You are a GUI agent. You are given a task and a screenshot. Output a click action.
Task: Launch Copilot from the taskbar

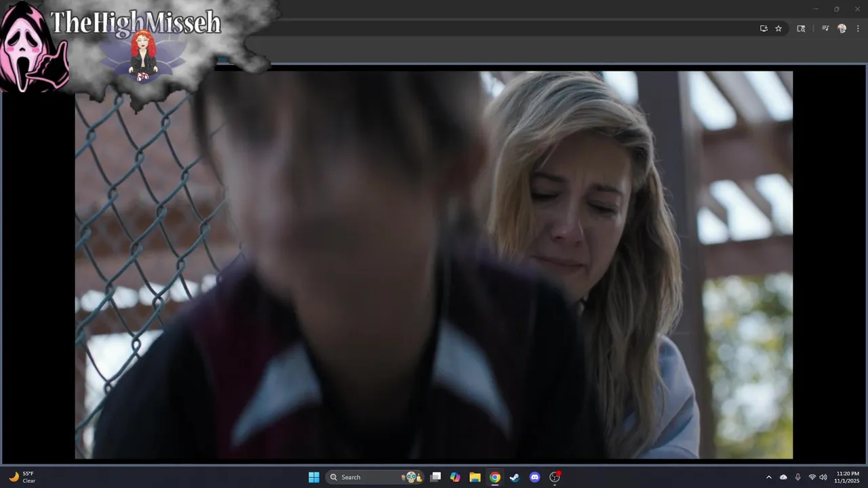pyautogui.click(x=455, y=477)
